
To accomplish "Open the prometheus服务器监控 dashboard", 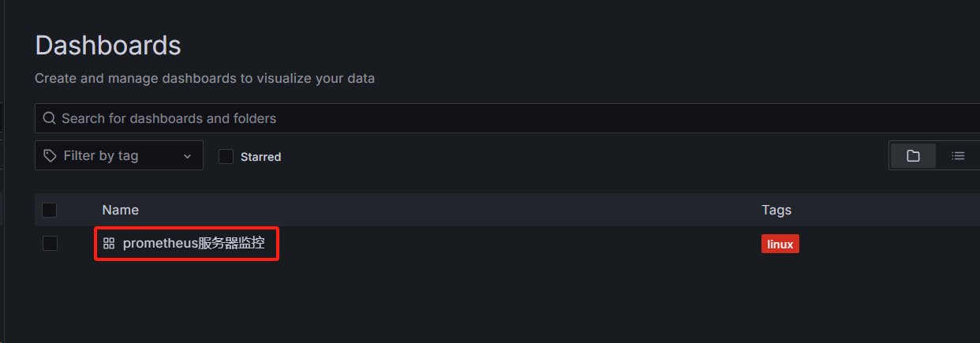I will [x=193, y=244].
